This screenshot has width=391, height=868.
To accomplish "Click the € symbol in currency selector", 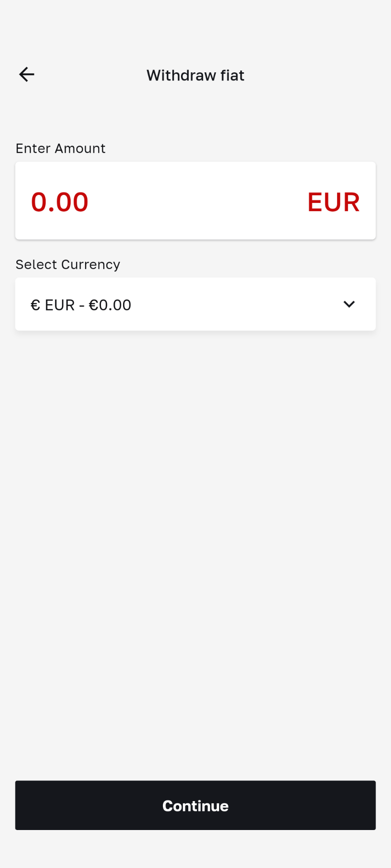I will [35, 305].
